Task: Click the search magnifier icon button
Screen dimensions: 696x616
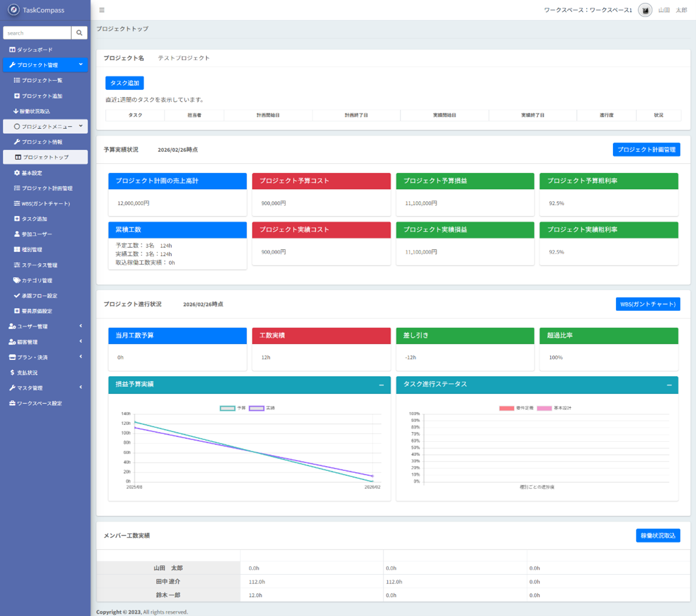Action: pos(79,33)
